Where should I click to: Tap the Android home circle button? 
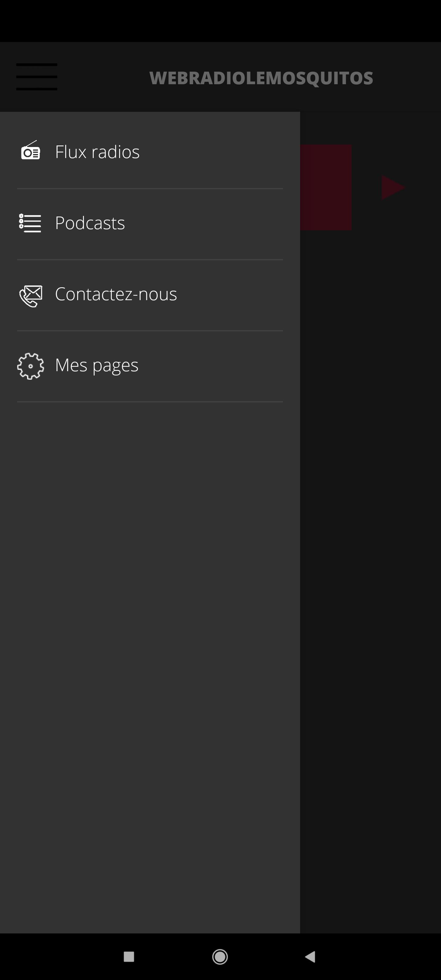pyautogui.click(x=220, y=956)
